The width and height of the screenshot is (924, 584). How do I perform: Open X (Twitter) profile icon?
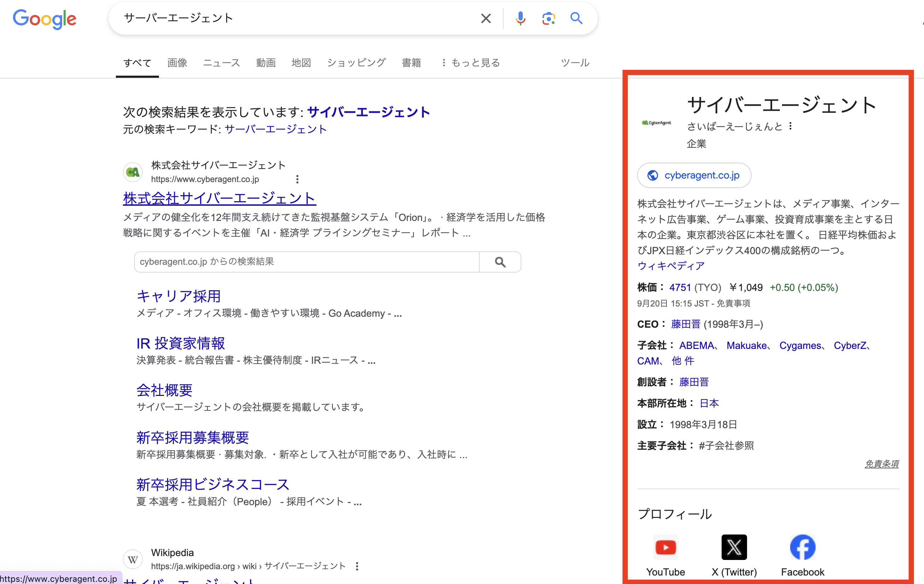tap(734, 547)
